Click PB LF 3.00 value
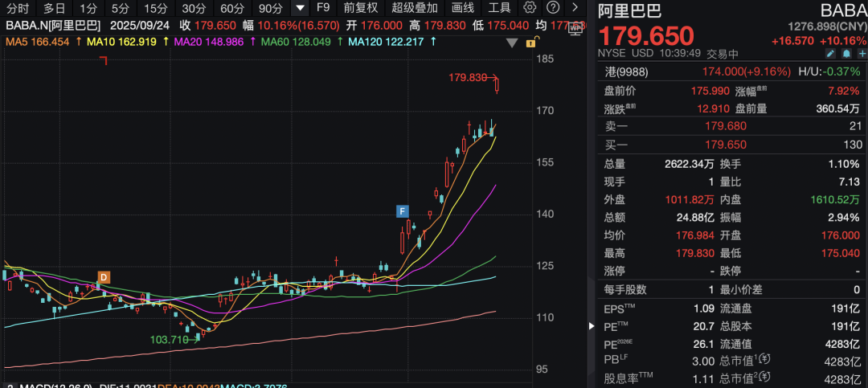Viewport: 868px width, 388px height. pos(703,361)
